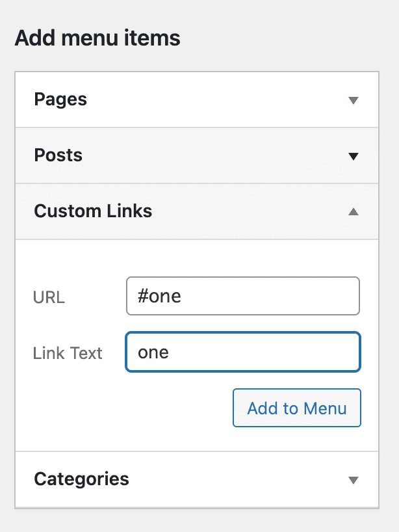Open the Categories accordion title
This screenshot has width=399, height=532.
click(x=81, y=479)
